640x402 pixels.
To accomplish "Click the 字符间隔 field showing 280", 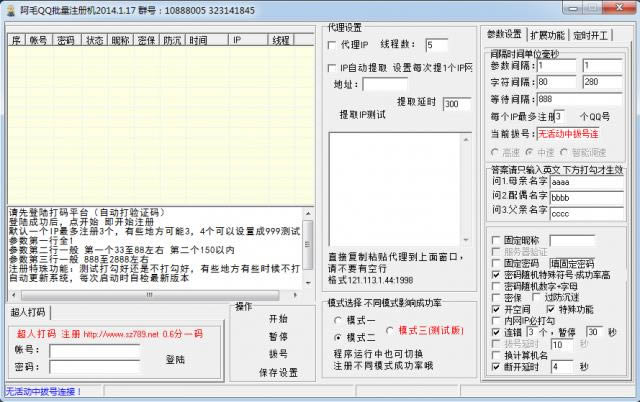I will 602,82.
